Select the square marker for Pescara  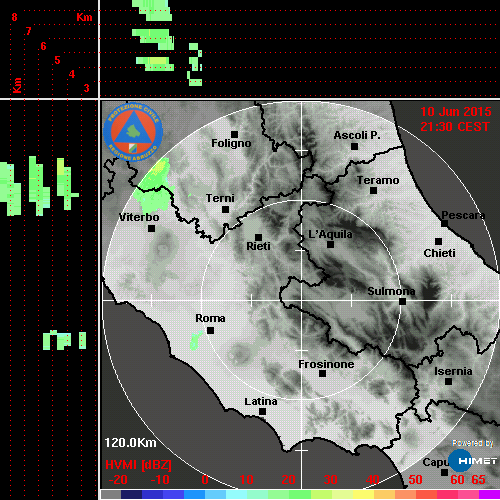pyautogui.click(x=445, y=224)
